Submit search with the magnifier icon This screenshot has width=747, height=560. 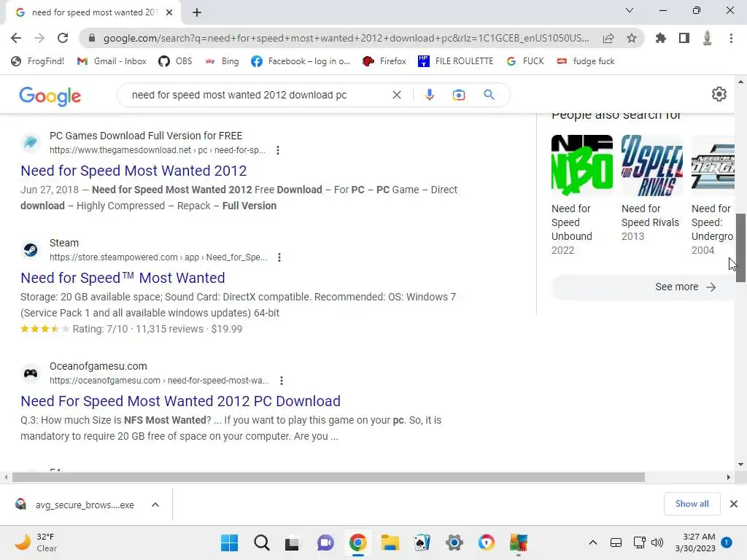(489, 95)
